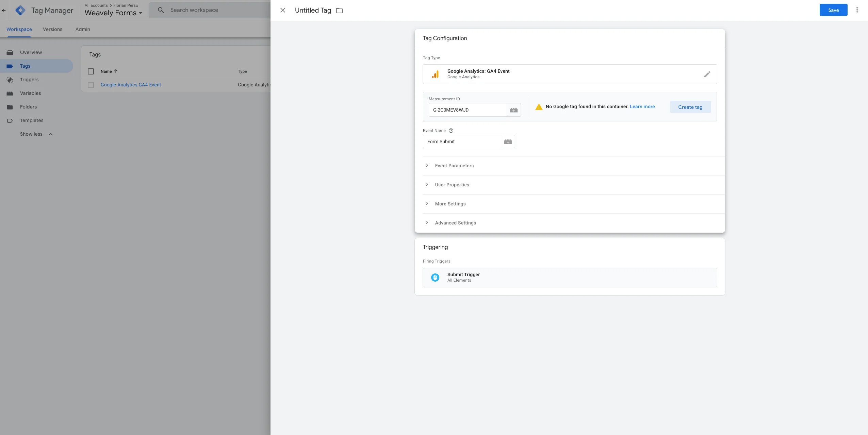The width and height of the screenshot is (868, 435).
Task: Close the Untitled Tag panel
Action: pos(283,10)
